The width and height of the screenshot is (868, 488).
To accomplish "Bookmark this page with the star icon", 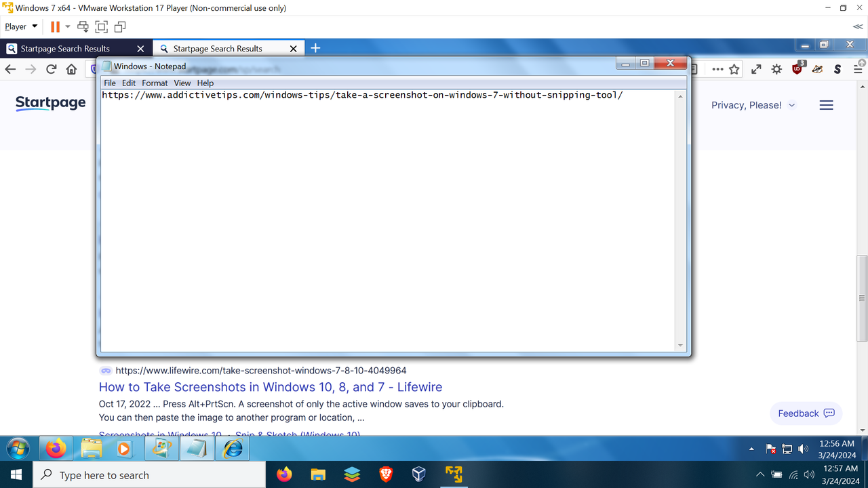I will 734,68.
